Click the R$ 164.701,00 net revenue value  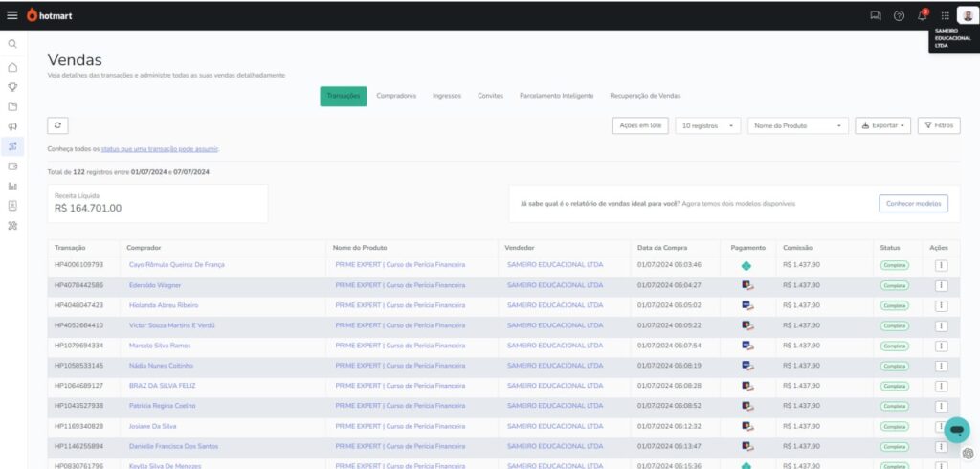pyautogui.click(x=88, y=209)
